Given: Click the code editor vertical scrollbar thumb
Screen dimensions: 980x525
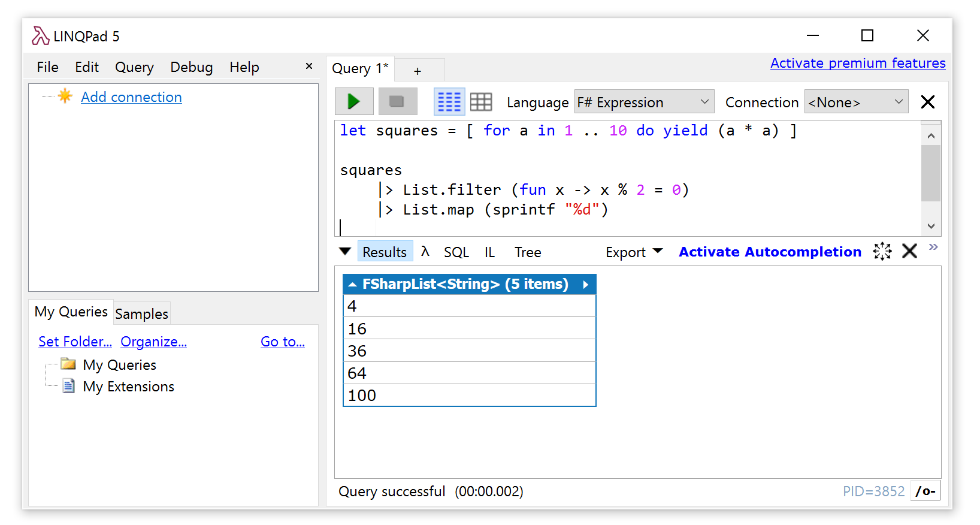Looking at the screenshot, I should 931,173.
